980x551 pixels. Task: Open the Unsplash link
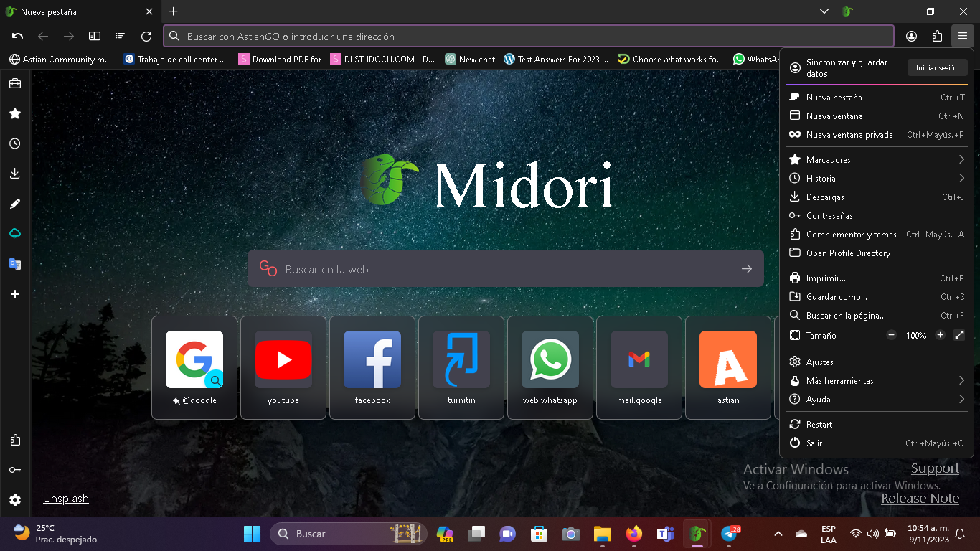click(x=66, y=499)
